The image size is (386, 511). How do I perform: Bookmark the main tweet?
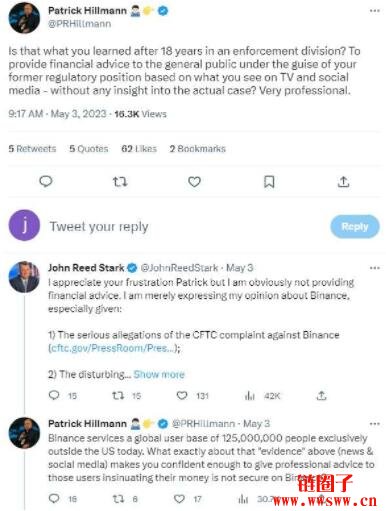269,182
